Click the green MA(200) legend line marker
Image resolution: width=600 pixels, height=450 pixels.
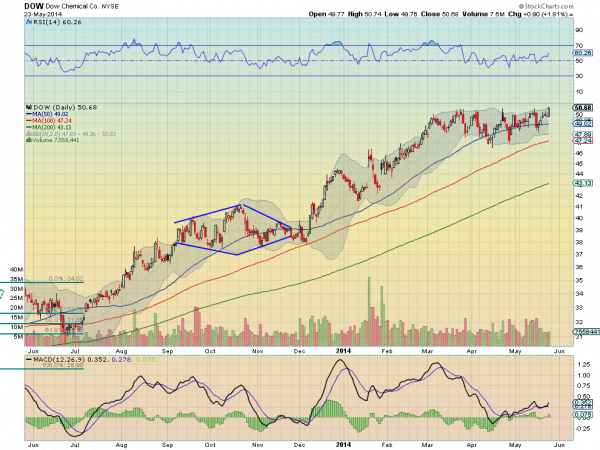[x=29, y=127]
